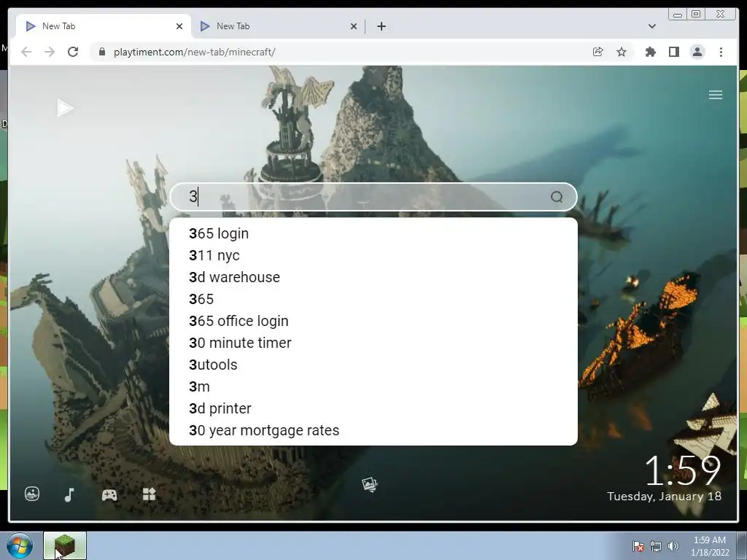Open the game controller icon
Screen dimensions: 747x560
point(109,495)
